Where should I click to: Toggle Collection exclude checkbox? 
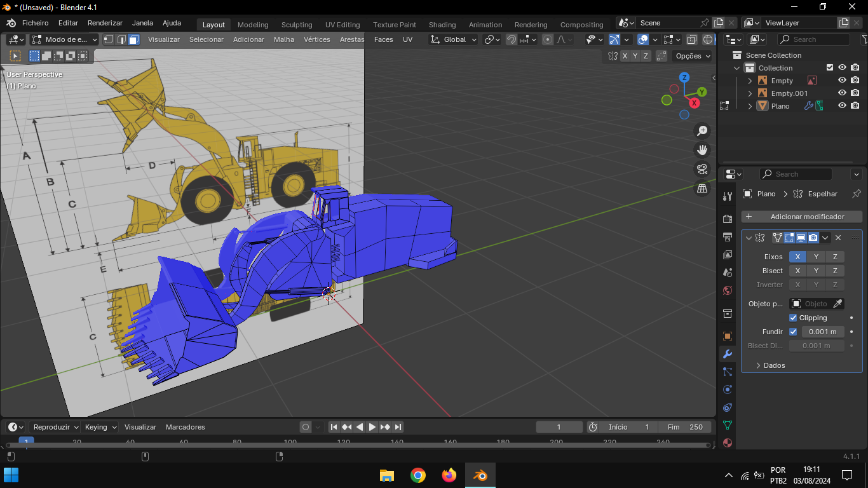coord(830,67)
